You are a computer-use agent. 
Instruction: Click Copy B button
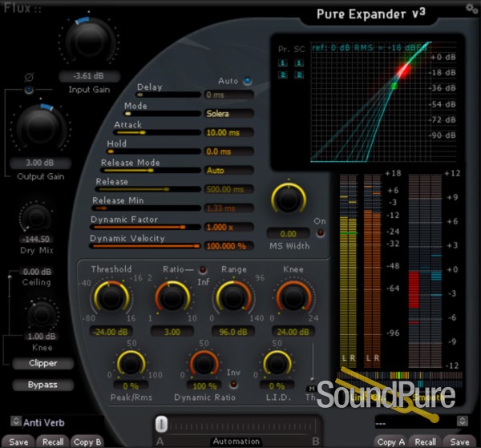(x=87, y=442)
